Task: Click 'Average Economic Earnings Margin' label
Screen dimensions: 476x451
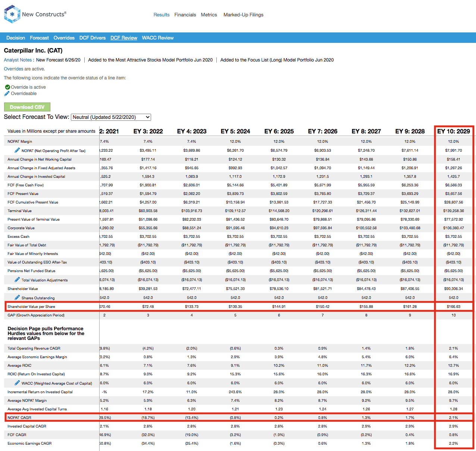Action: coord(37,357)
